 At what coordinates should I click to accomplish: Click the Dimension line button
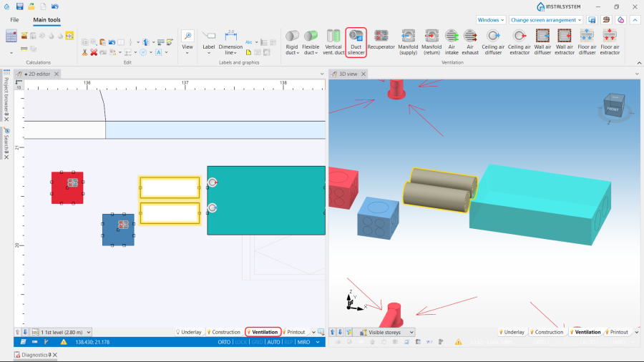pos(230,41)
